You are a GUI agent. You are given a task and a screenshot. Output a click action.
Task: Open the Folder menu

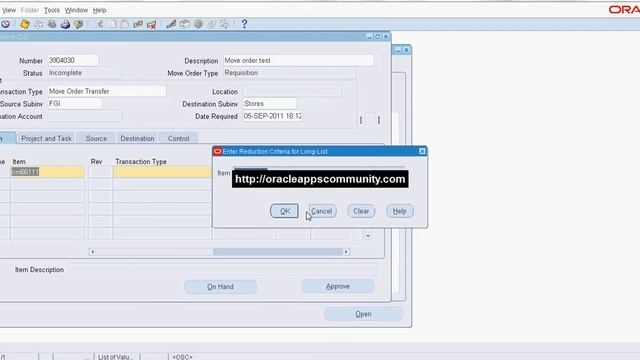30,10
